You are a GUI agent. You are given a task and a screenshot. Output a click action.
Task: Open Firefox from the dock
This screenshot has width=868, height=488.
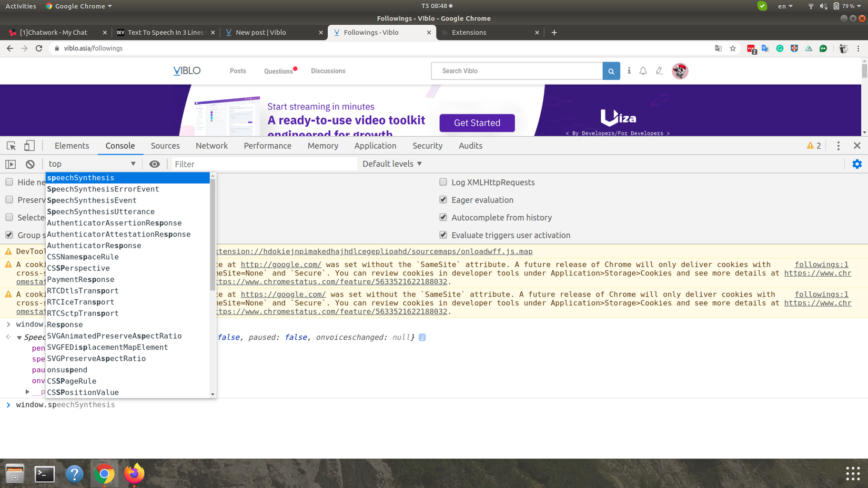click(x=134, y=474)
